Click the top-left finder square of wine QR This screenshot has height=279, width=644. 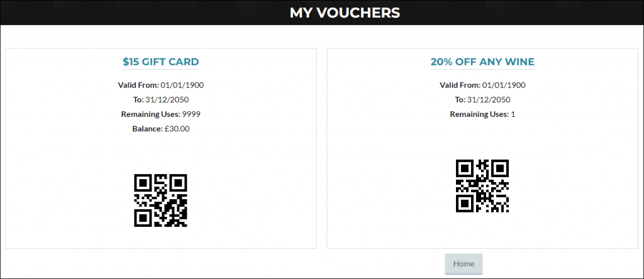464,167
